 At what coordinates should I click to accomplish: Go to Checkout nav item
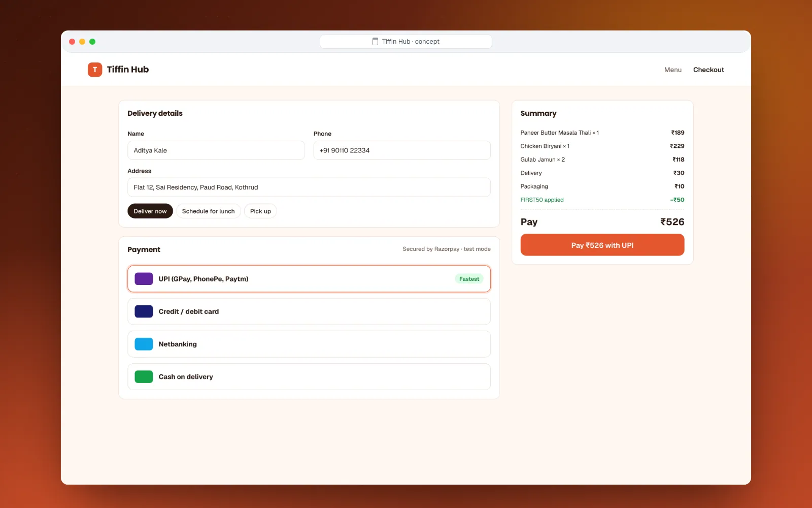coord(708,70)
